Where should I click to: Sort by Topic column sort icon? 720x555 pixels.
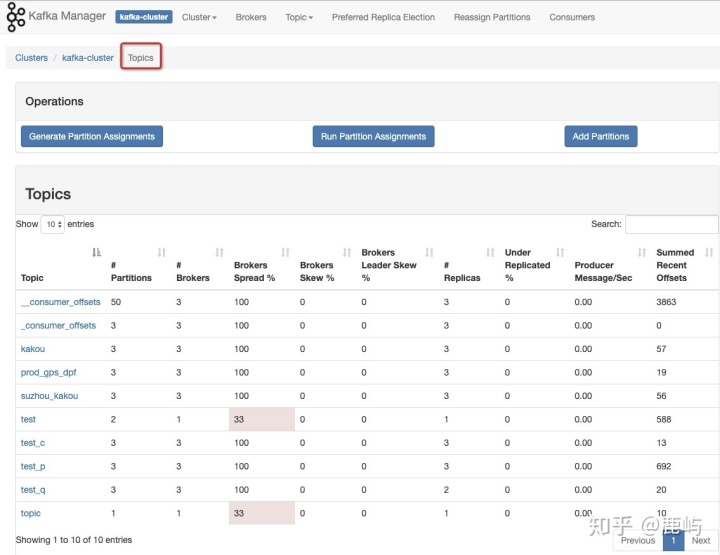96,252
